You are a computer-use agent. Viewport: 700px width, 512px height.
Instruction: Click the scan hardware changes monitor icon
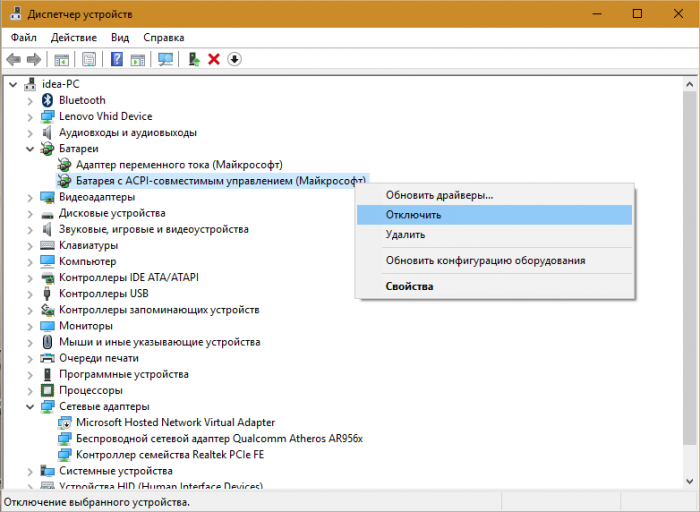click(166, 60)
